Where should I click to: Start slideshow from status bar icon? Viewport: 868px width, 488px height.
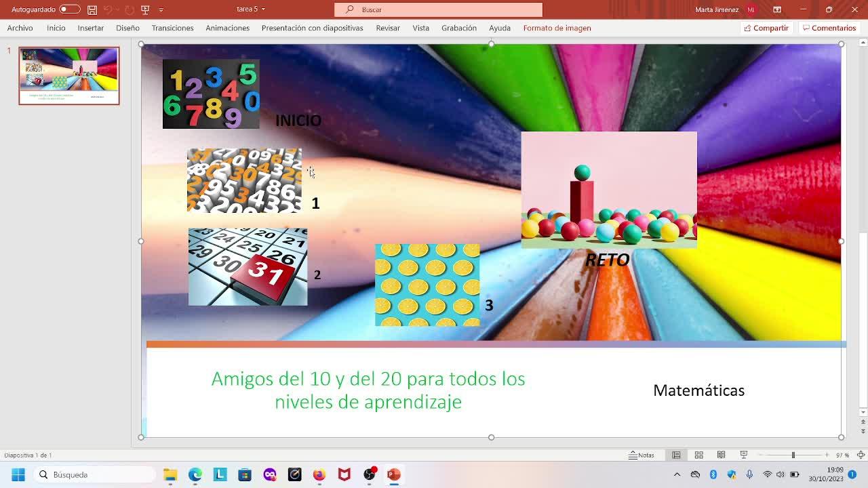click(x=743, y=455)
